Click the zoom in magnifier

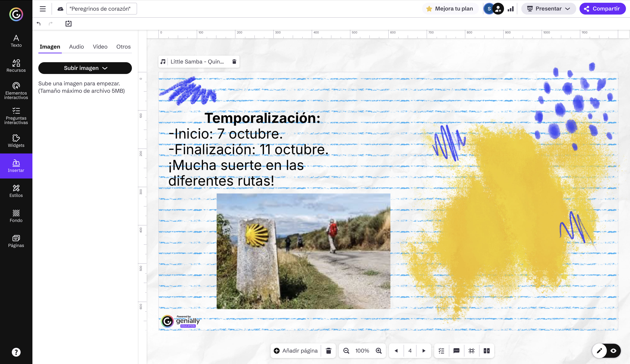coord(379,351)
